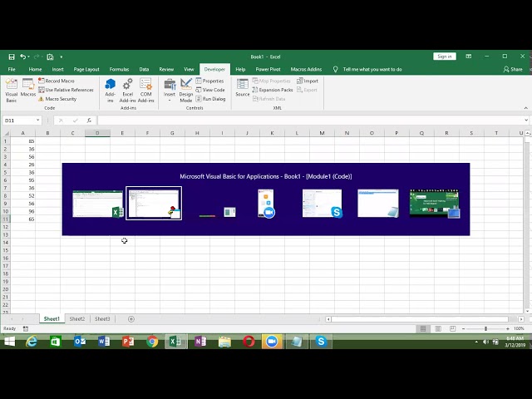This screenshot has width=532, height=399.
Task: Select column D header
Action: pyautogui.click(x=97, y=133)
